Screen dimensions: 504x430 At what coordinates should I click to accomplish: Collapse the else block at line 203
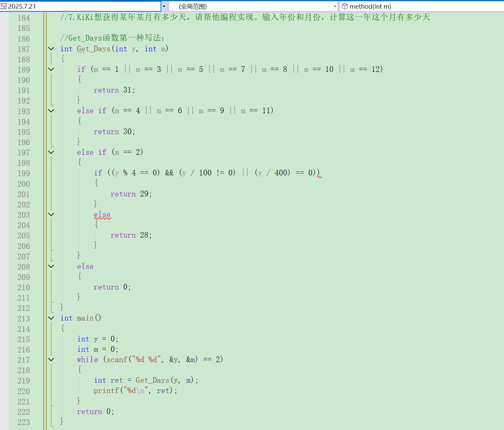point(51,215)
